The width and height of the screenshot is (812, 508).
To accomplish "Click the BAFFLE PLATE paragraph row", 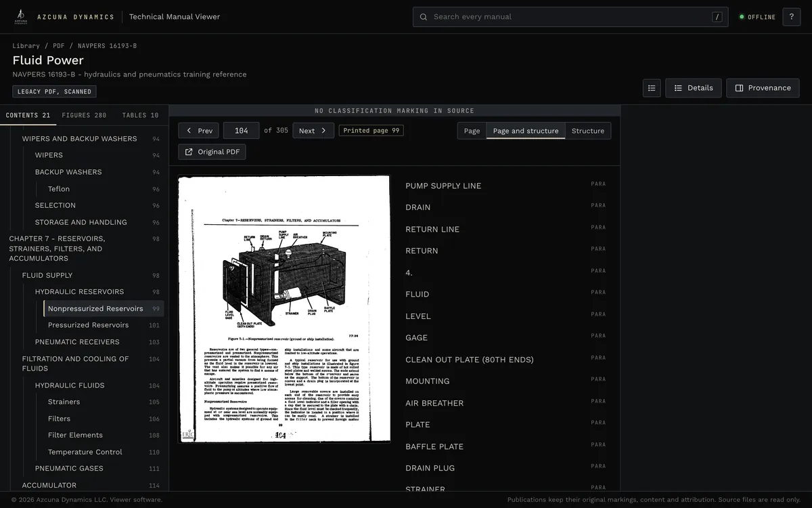I will (x=505, y=446).
